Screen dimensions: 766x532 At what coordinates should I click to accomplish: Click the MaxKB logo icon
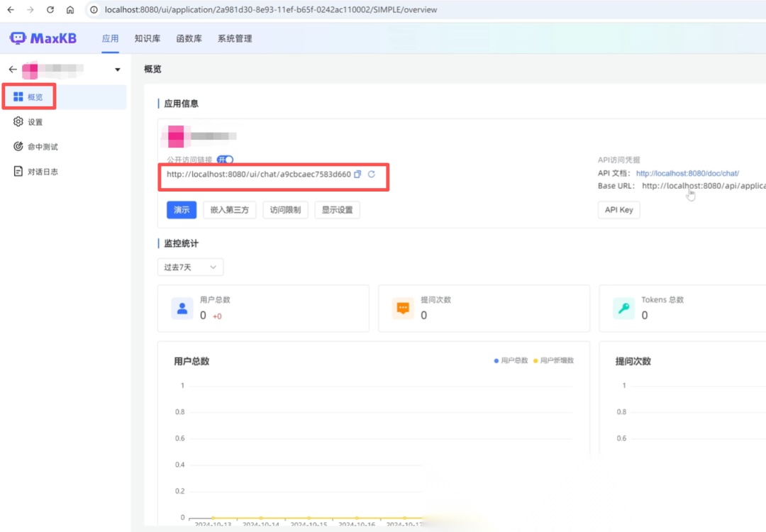tap(18, 38)
